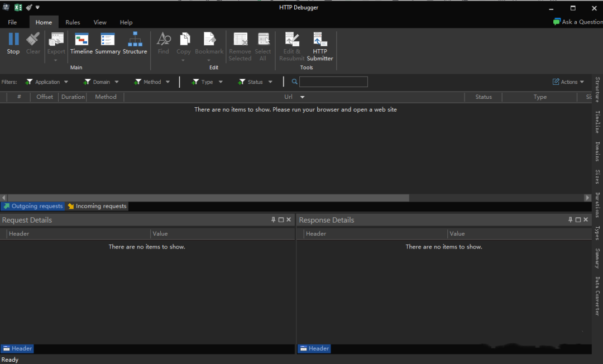Click the title bar broom clear icon
Image resolution: width=603 pixels, height=364 pixels.
[x=29, y=7]
